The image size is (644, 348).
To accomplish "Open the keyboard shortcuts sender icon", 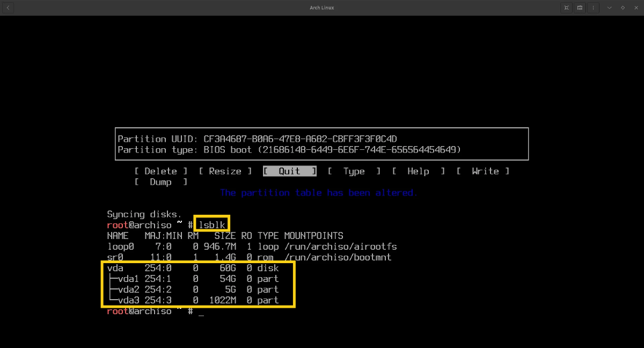I will (580, 8).
